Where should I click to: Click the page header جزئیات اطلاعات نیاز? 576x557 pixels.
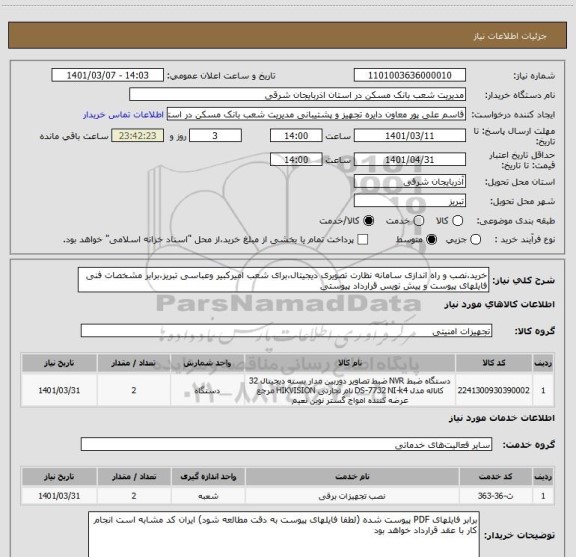pyautogui.click(x=510, y=36)
